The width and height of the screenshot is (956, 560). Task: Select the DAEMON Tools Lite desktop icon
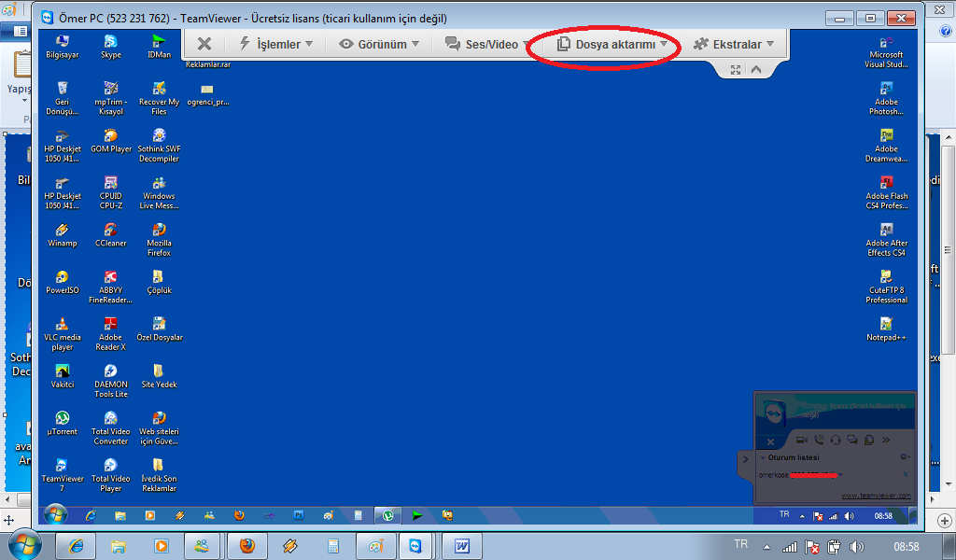111,381
